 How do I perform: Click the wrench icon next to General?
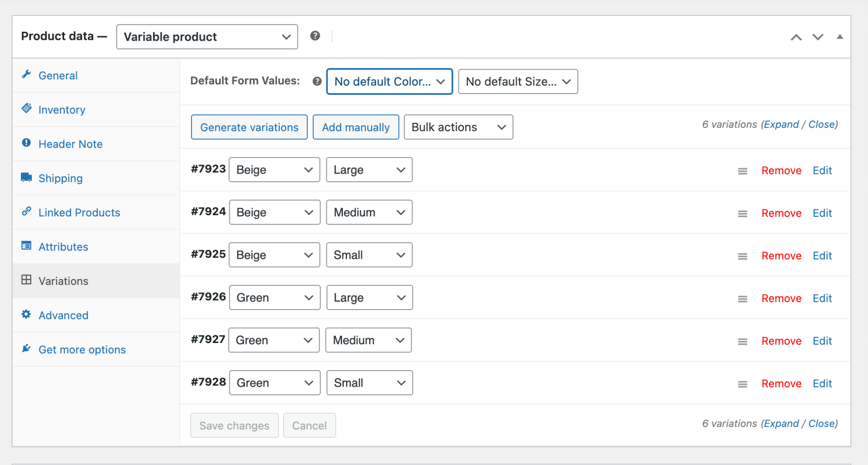pos(26,75)
